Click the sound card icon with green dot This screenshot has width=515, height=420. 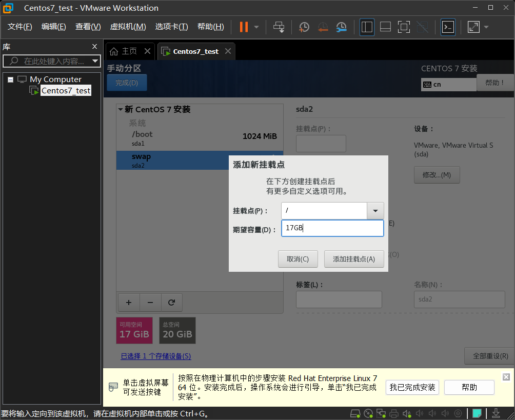point(407,414)
